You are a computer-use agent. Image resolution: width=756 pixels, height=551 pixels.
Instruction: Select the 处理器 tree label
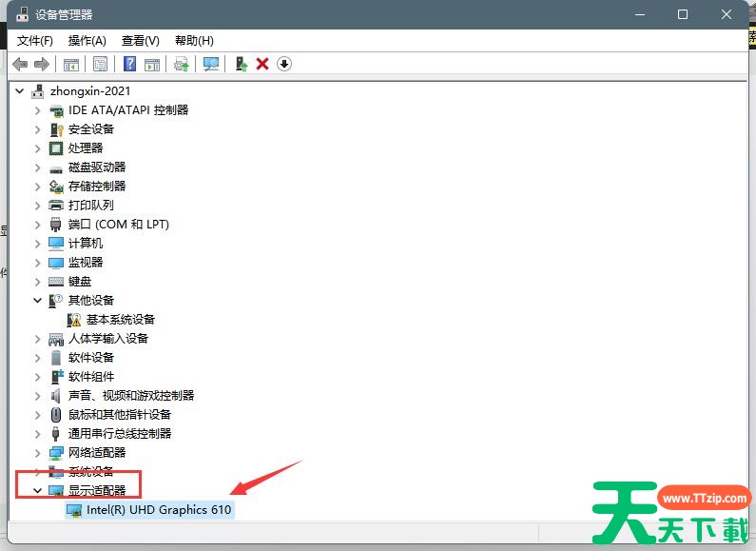pyautogui.click(x=86, y=148)
